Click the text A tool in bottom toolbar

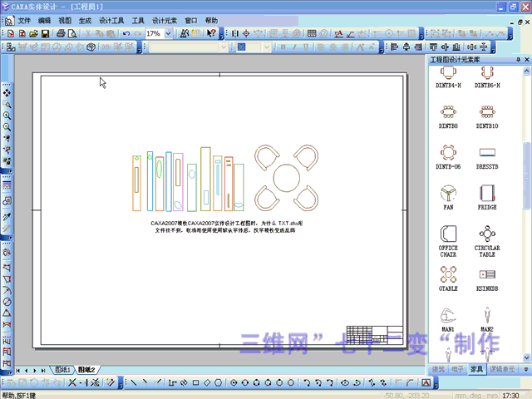tap(426, 382)
